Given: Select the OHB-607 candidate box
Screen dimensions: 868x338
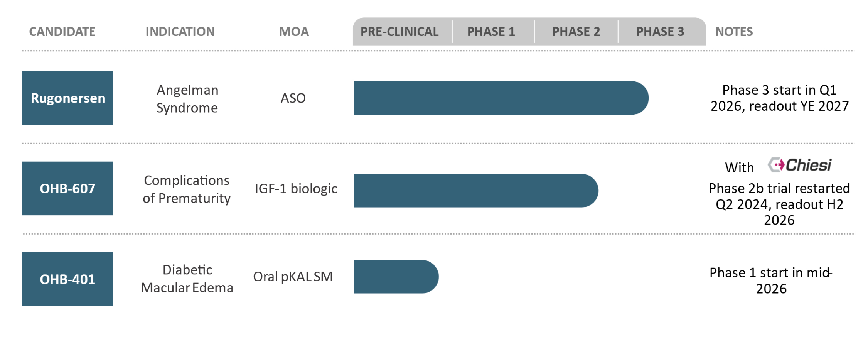Looking at the screenshot, I should [x=67, y=188].
